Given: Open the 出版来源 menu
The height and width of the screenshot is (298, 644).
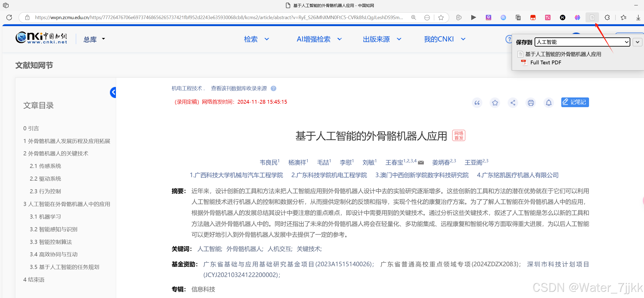Looking at the screenshot, I should [382, 39].
